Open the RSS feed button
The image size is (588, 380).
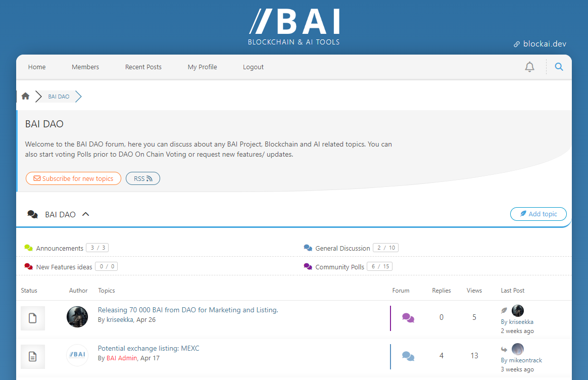click(x=142, y=178)
